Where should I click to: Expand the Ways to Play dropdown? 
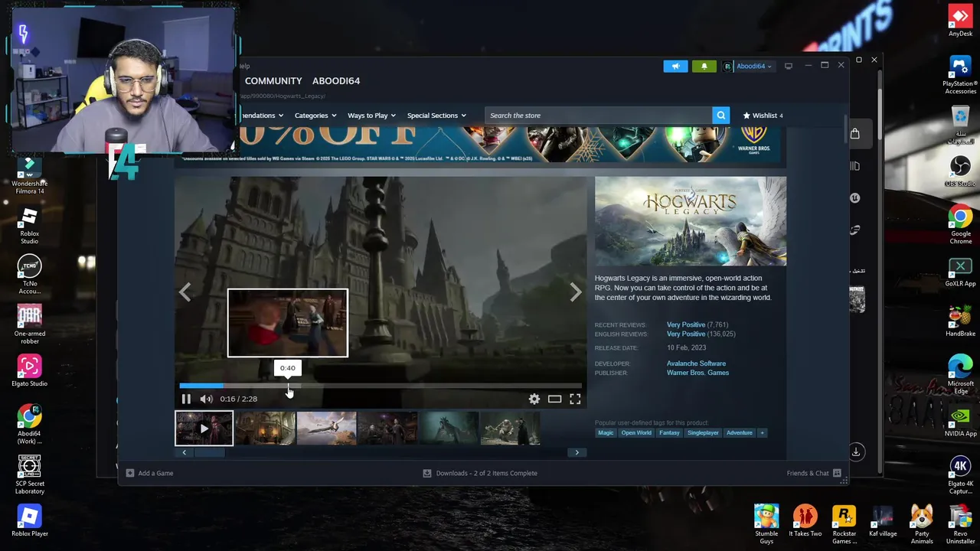pyautogui.click(x=371, y=116)
